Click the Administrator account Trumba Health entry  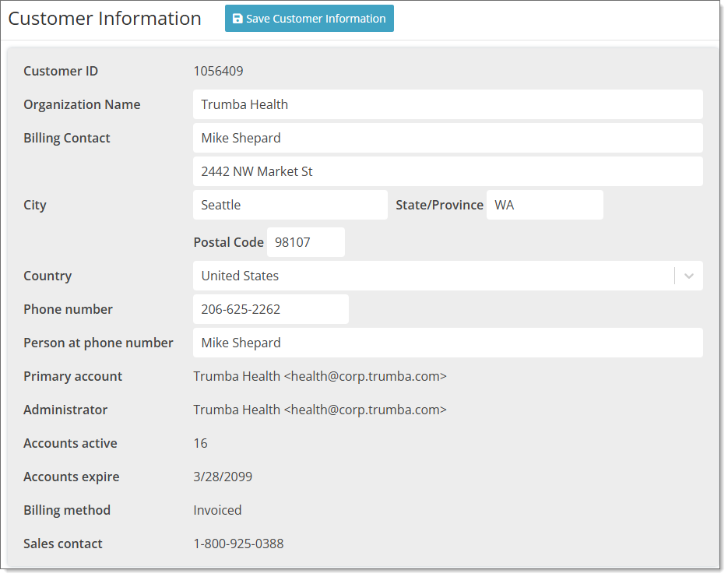click(320, 410)
